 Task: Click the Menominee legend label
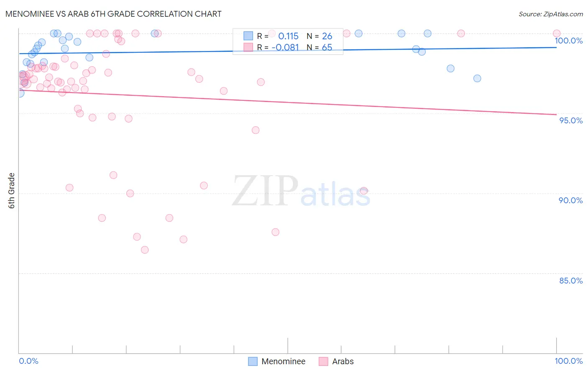point(283,361)
